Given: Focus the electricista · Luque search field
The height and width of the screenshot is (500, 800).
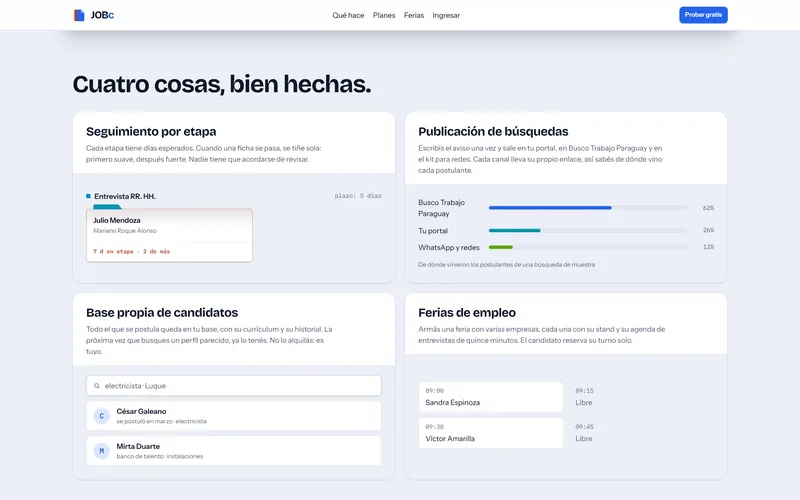Looking at the screenshot, I should pyautogui.click(x=234, y=386).
